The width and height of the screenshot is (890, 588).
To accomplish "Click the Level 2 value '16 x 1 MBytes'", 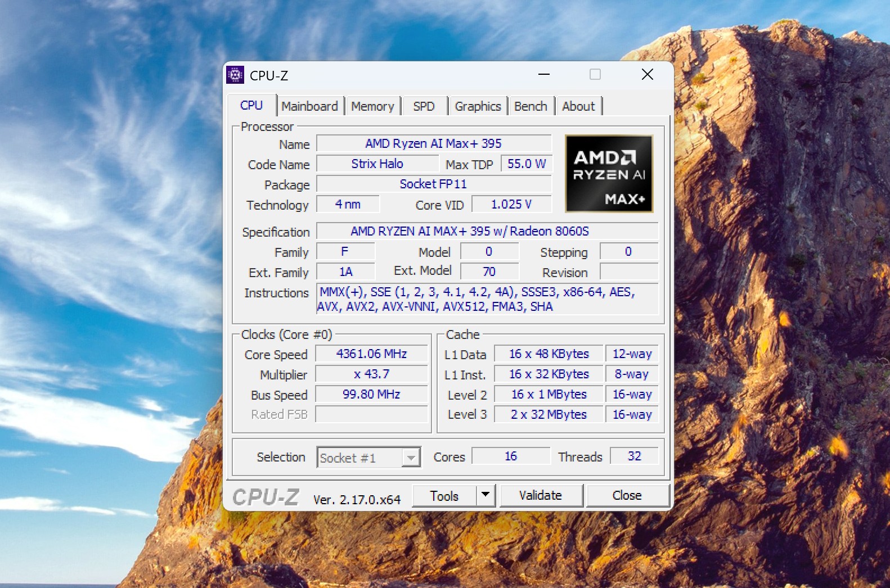I will point(549,394).
